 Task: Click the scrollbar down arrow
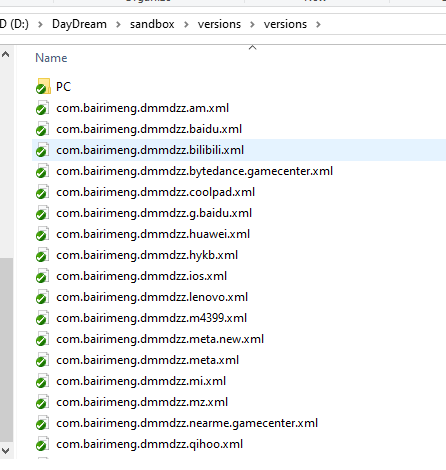click(6, 451)
